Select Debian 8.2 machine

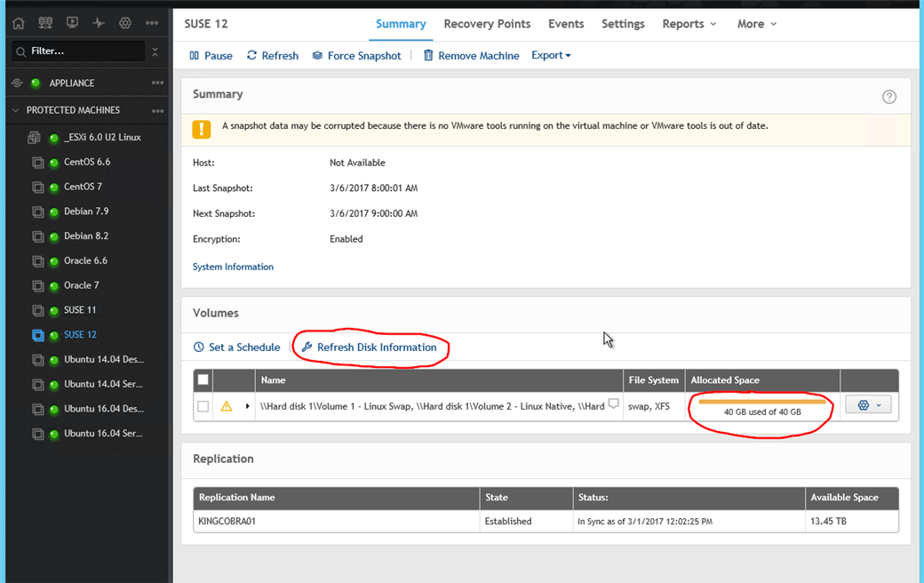coord(86,236)
